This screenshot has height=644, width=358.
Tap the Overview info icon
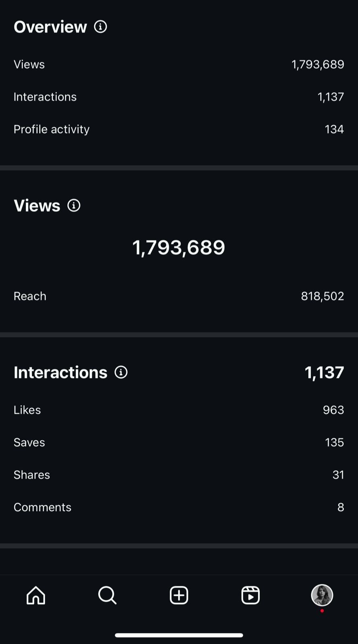point(100,27)
